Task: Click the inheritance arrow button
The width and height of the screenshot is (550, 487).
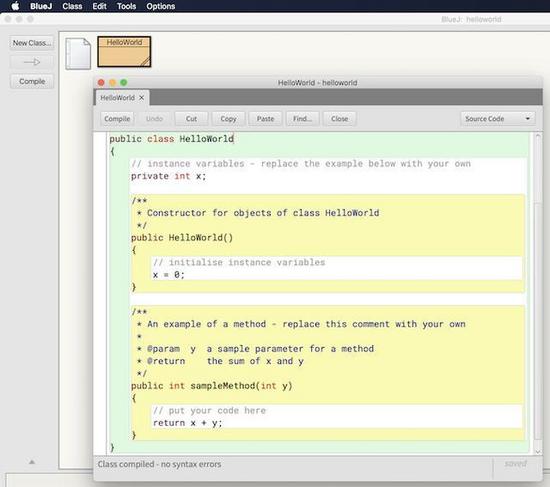Action: click(32, 62)
